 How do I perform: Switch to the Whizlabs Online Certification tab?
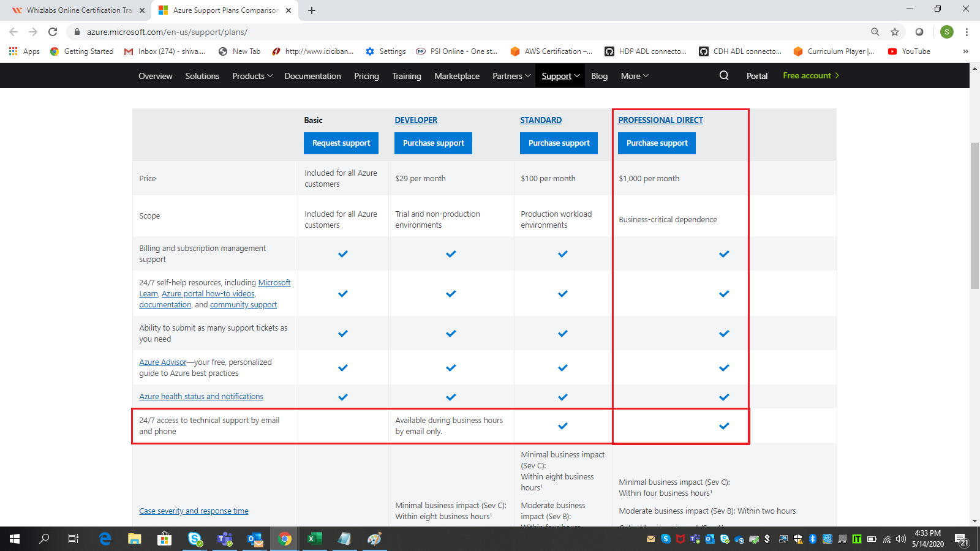pos(79,10)
